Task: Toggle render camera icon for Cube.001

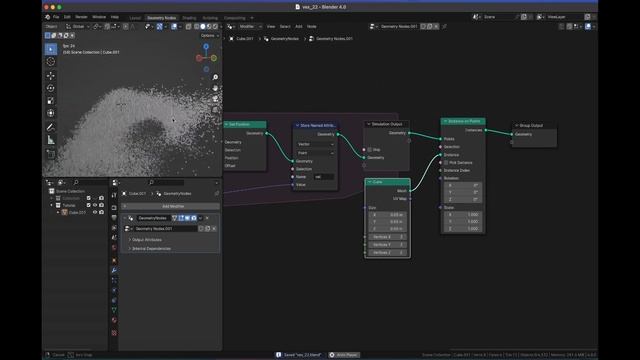Action: 102,212
